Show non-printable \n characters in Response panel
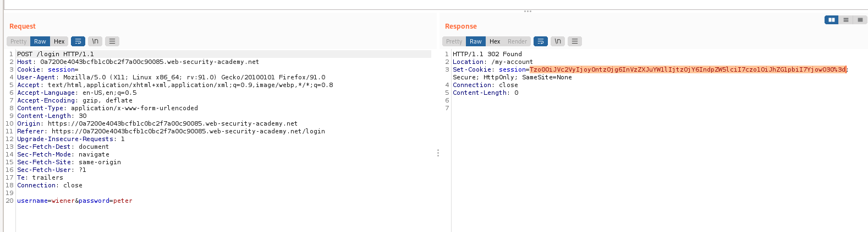Screen dimensions: 868x232 pyautogui.click(x=558, y=41)
